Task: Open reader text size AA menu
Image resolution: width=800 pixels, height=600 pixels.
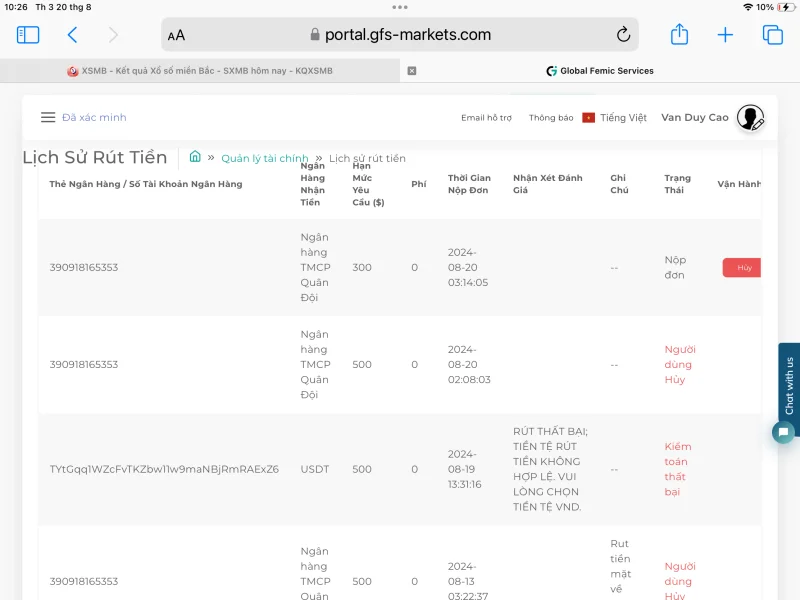Action: [176, 35]
